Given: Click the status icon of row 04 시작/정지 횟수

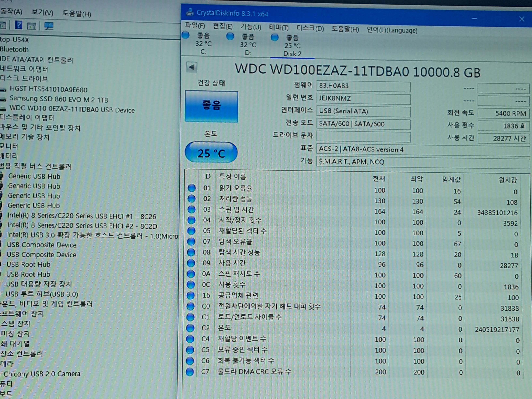Looking at the screenshot, I should tap(192, 220).
